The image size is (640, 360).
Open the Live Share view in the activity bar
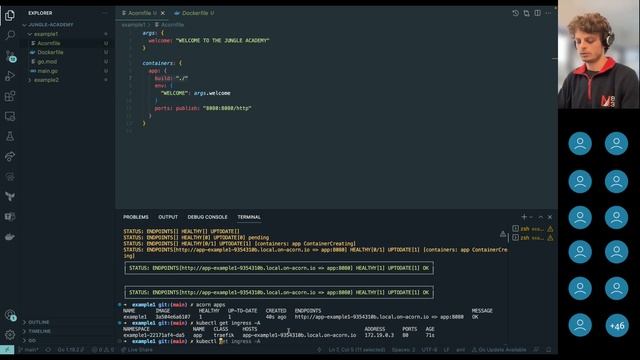(10, 156)
